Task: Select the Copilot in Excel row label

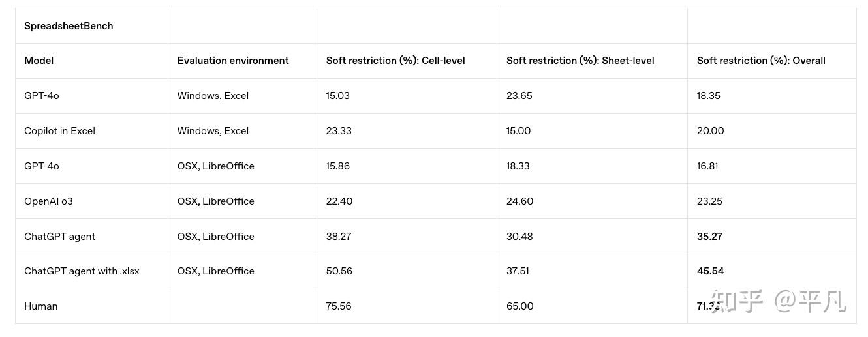Action: [x=59, y=131]
